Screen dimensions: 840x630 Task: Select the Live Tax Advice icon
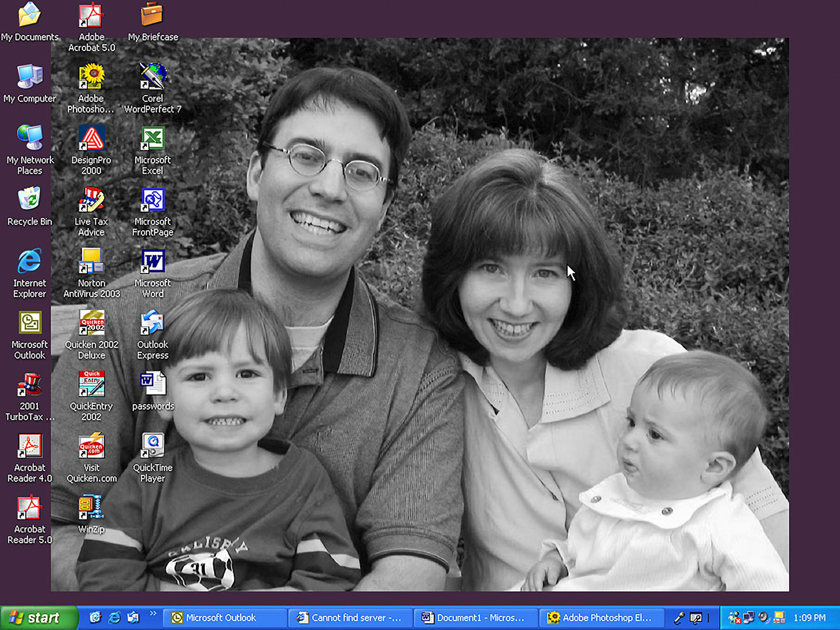[x=91, y=200]
